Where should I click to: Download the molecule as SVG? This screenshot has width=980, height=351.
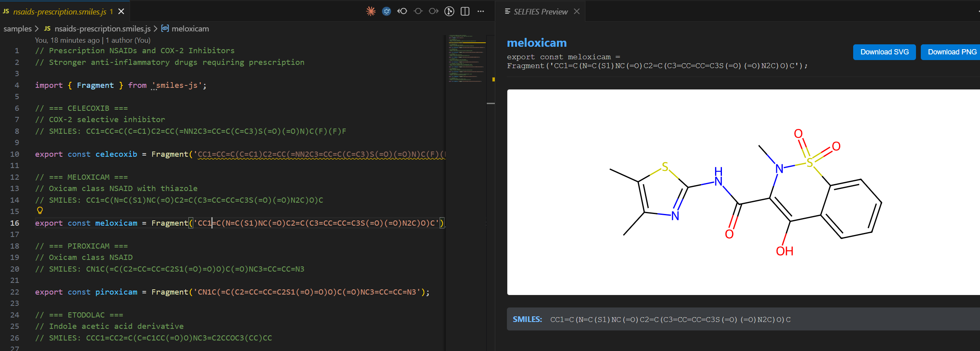pos(884,52)
